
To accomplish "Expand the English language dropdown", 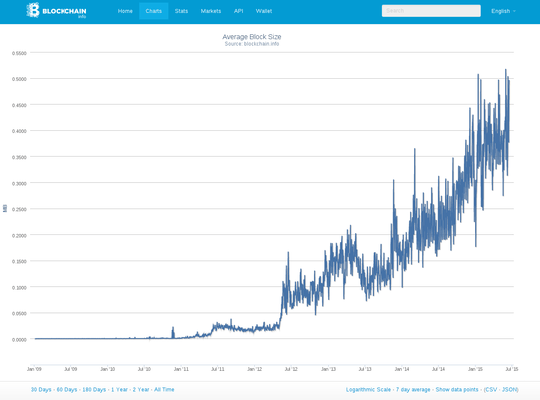I will point(503,11).
